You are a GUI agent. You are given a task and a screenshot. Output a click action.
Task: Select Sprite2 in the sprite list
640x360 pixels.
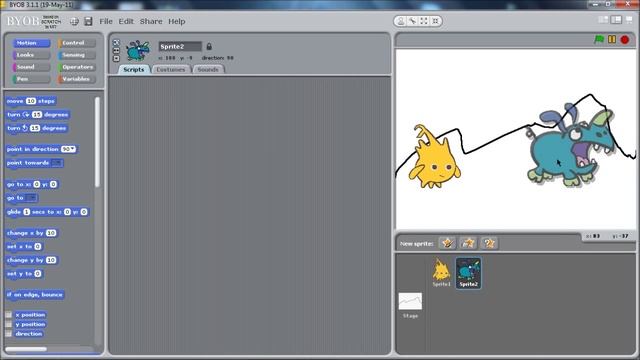tap(468, 273)
